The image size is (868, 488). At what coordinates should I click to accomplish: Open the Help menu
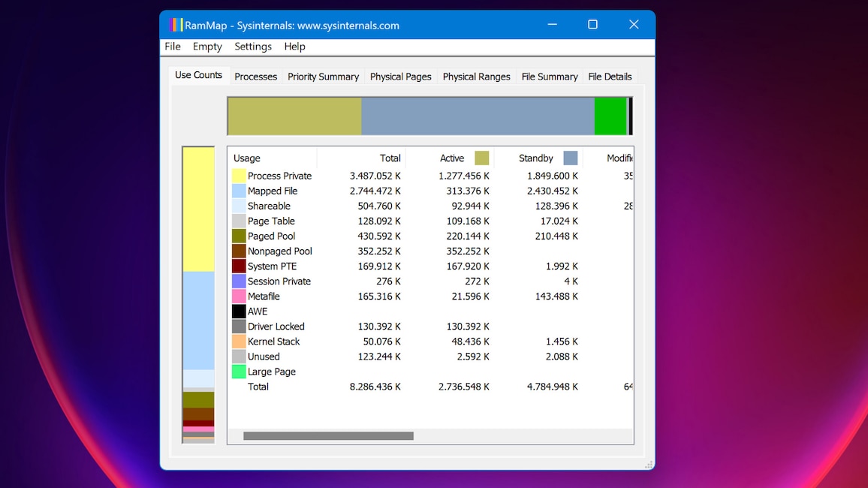tap(294, 47)
